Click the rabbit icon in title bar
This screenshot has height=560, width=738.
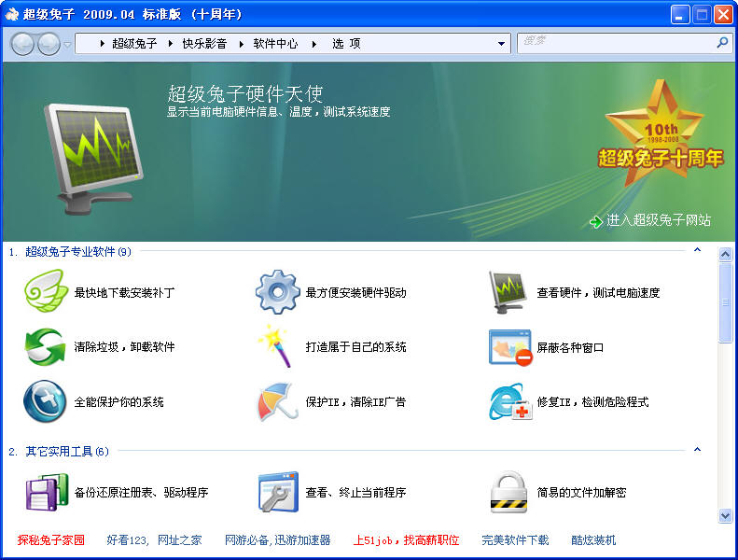pos(12,14)
